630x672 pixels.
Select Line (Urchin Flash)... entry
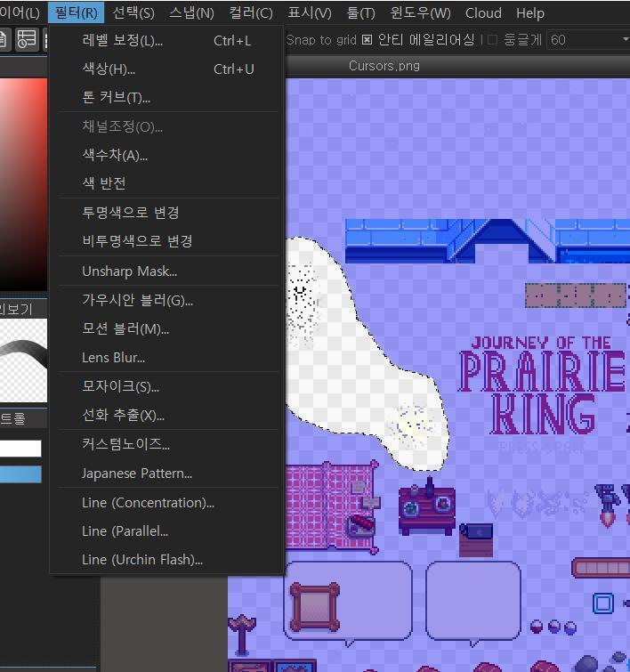click(167, 560)
